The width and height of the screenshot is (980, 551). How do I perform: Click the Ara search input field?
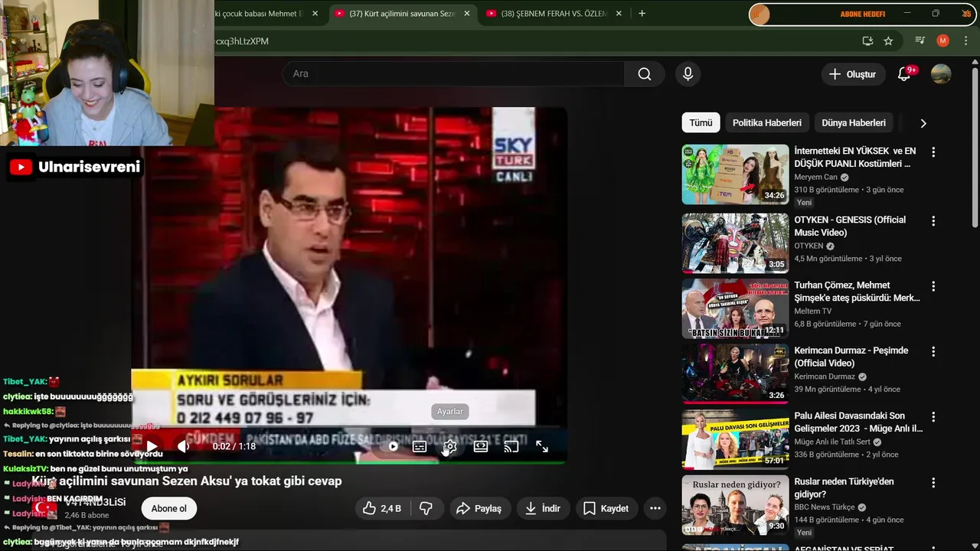pyautogui.click(x=454, y=73)
